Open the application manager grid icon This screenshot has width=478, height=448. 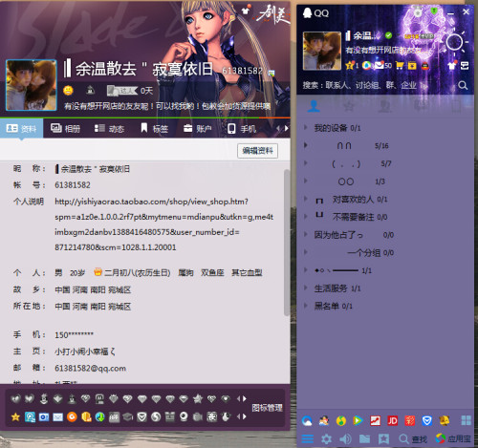coord(467,420)
